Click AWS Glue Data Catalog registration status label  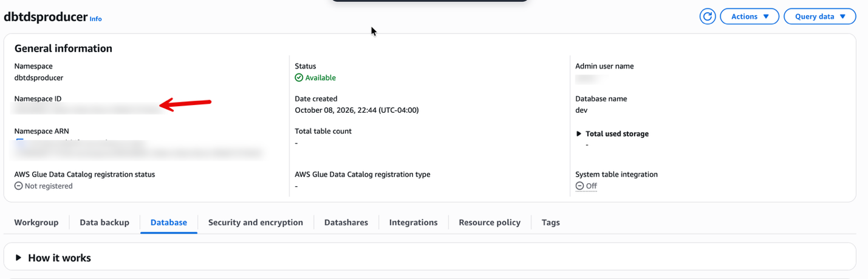pos(85,175)
